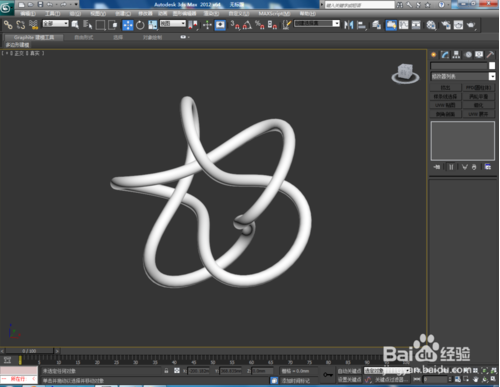Toggle the 自动关键点 Auto Key button
500x387 pixels.
click(349, 371)
